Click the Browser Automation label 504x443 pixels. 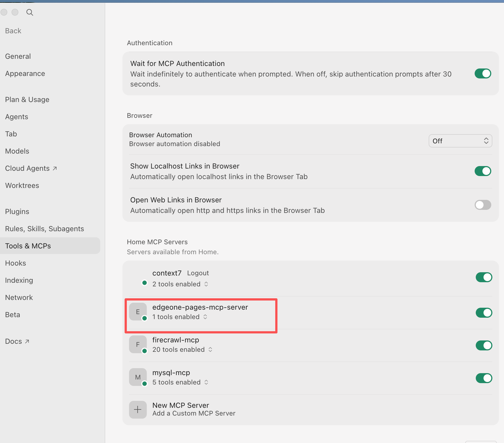[161, 135]
